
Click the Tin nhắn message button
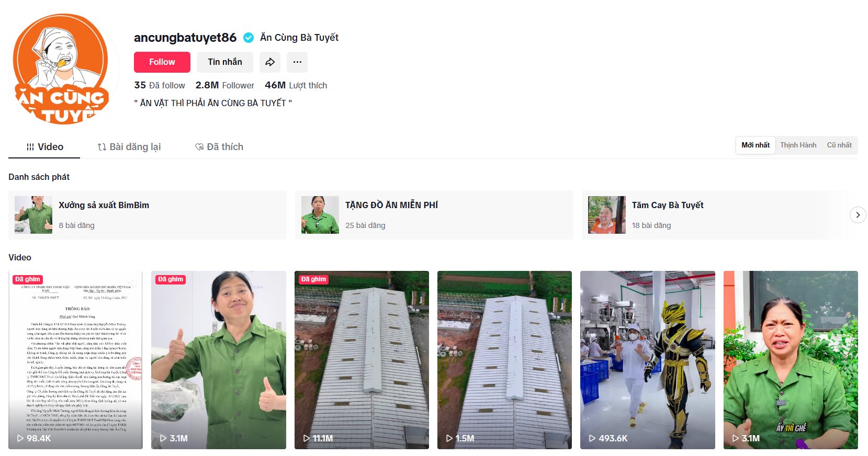(225, 62)
